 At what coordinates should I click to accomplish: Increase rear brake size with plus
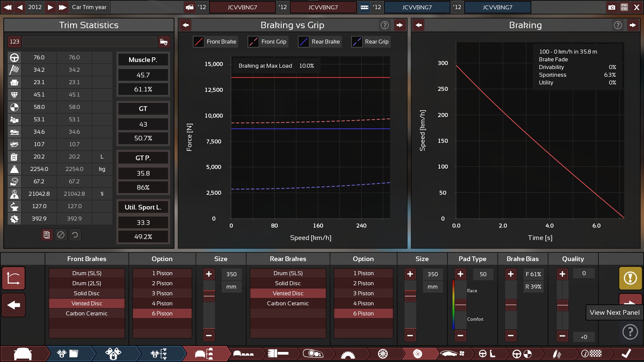(410, 274)
